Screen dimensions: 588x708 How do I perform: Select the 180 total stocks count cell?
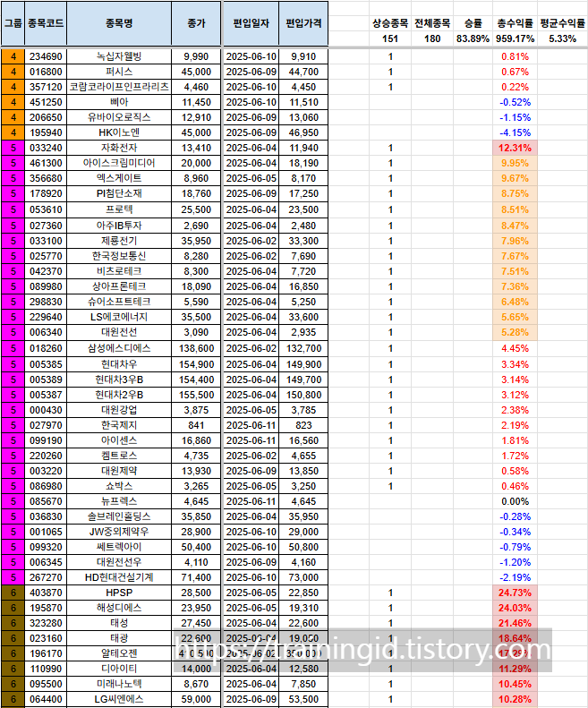click(x=432, y=38)
